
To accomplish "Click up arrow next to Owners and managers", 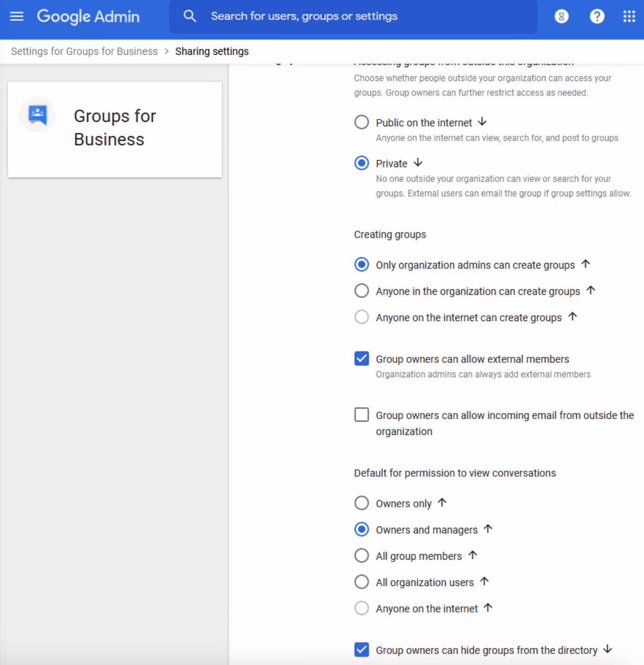I will click(x=488, y=529).
